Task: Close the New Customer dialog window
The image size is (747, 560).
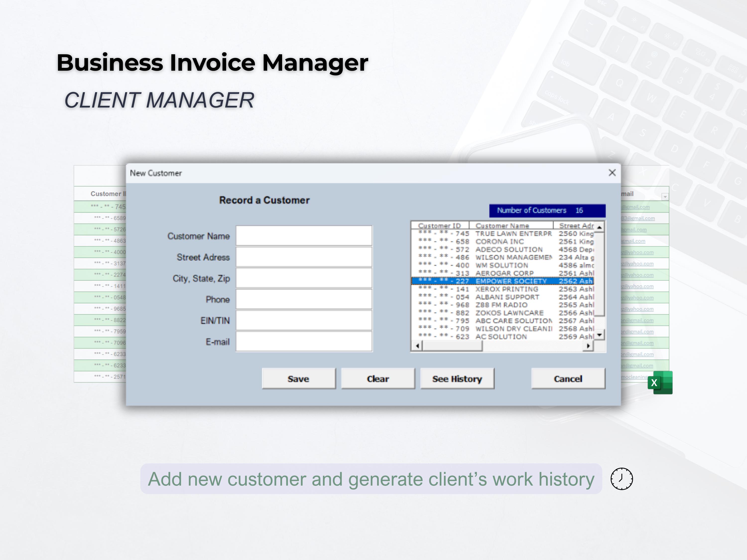Action: tap(612, 173)
